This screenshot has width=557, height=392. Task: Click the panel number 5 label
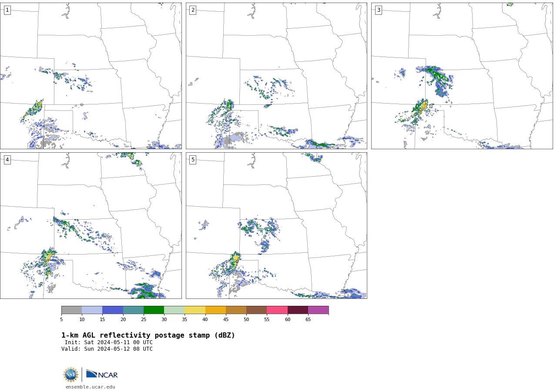193,160
